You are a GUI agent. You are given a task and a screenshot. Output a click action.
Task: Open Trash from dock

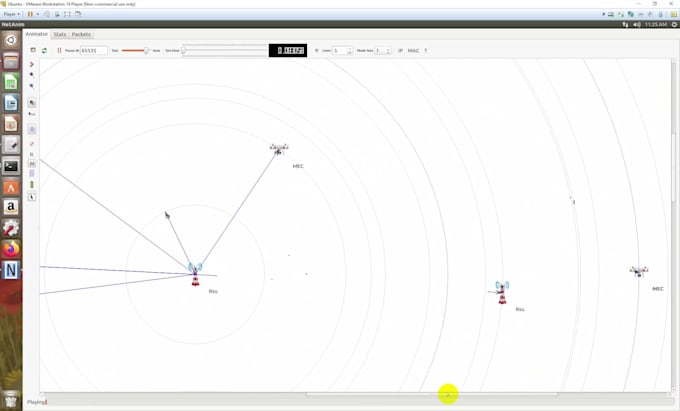coord(11,400)
